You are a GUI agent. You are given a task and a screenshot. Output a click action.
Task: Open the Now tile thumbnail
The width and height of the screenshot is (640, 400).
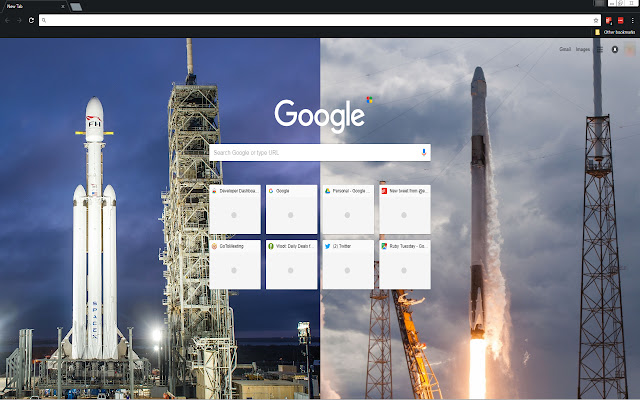[405, 209]
